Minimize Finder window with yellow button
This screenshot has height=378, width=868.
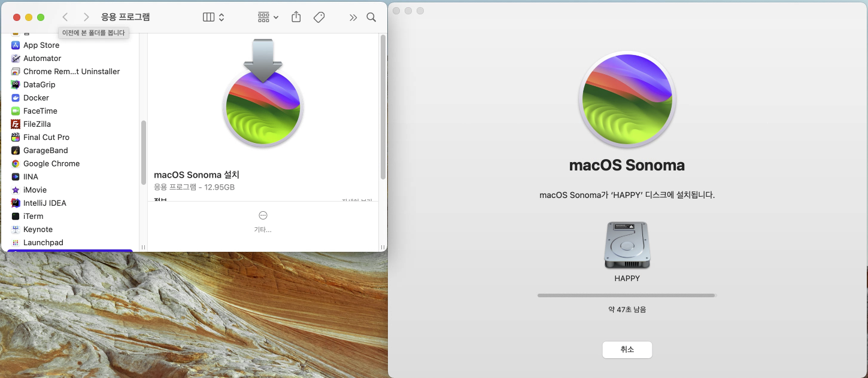click(29, 17)
